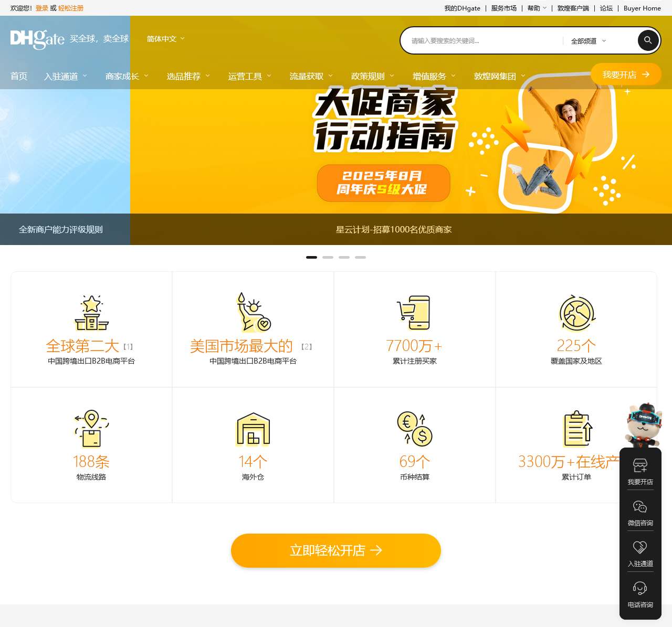Screen dimensions: 672x627
Task: Open the 全部频道 search category dropdown
Action: (x=588, y=41)
